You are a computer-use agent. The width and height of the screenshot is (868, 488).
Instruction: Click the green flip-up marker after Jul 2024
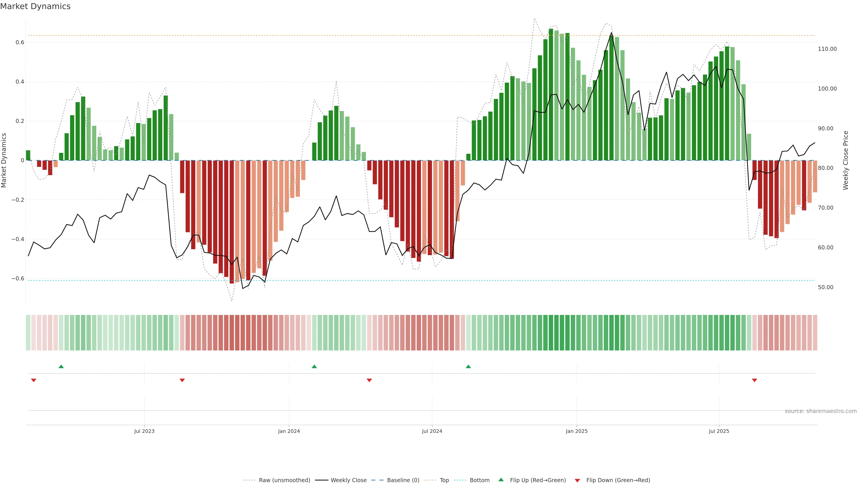468,366
